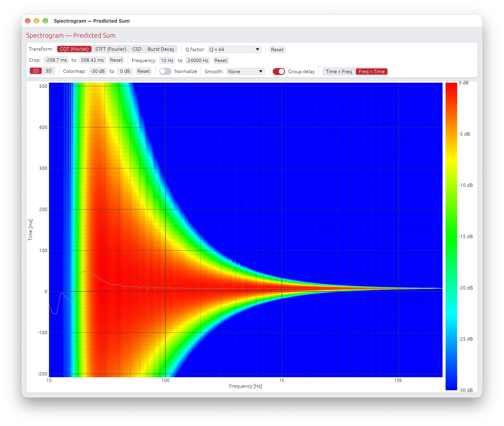Edit the crop end time 508.42 ms
Image resolution: width=504 pixels, height=426 pixels.
[92, 60]
